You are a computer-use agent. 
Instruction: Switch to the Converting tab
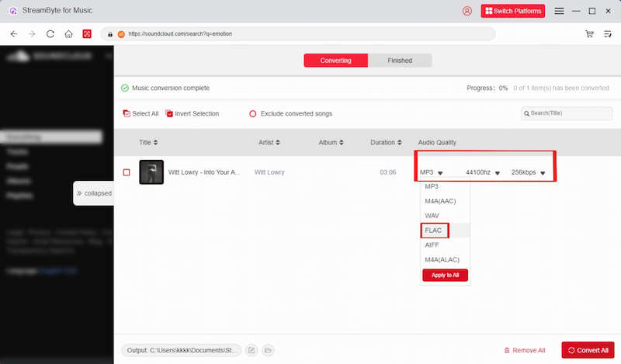[336, 61]
